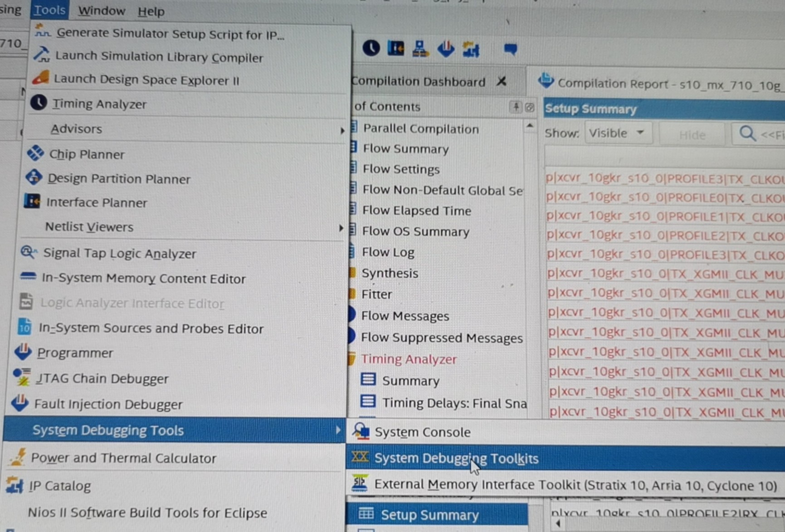Open the Window menu

coord(101,10)
